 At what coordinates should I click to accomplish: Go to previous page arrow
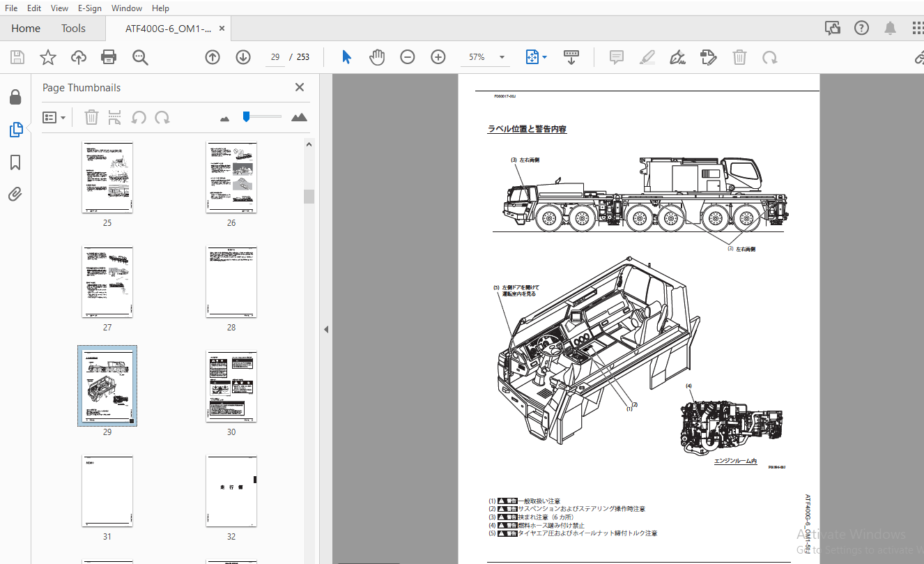[213, 57]
